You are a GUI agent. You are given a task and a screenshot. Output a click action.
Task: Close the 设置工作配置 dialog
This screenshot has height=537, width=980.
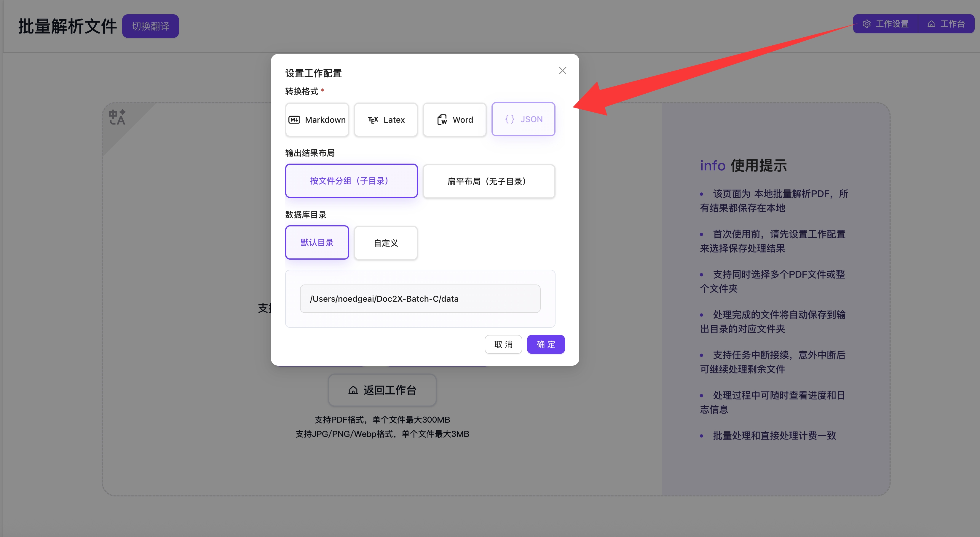coord(562,70)
